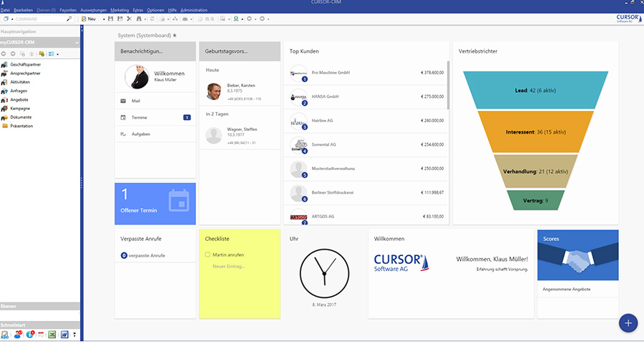Click the Mail icon in notifications
Viewport: 644px width, 346px height.
coord(124,101)
